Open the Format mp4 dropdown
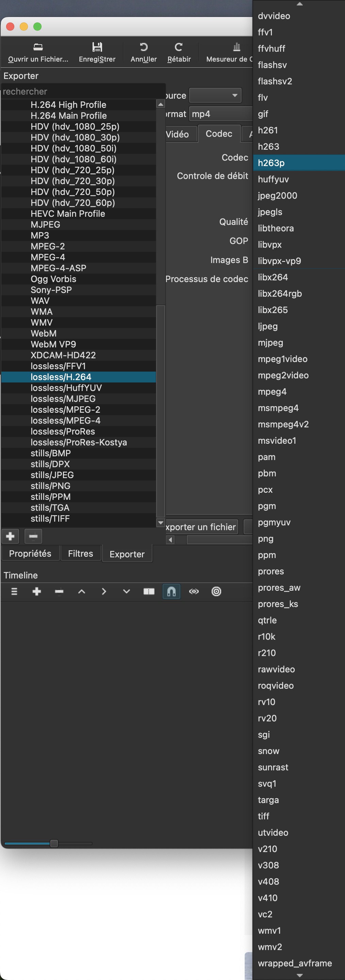 (x=220, y=114)
